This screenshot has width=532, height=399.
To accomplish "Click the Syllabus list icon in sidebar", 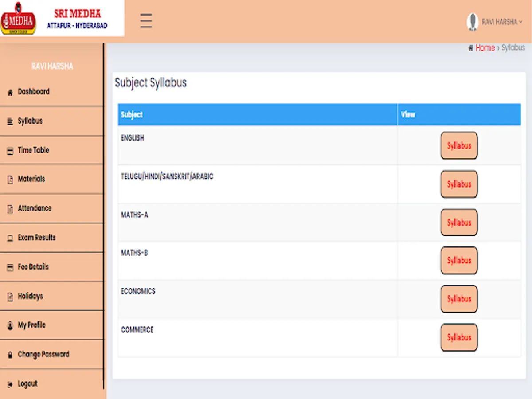I will click(x=10, y=121).
